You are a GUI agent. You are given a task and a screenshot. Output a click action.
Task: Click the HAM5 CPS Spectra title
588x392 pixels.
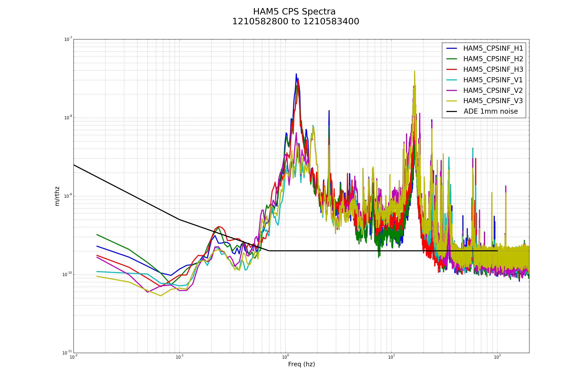click(x=294, y=12)
